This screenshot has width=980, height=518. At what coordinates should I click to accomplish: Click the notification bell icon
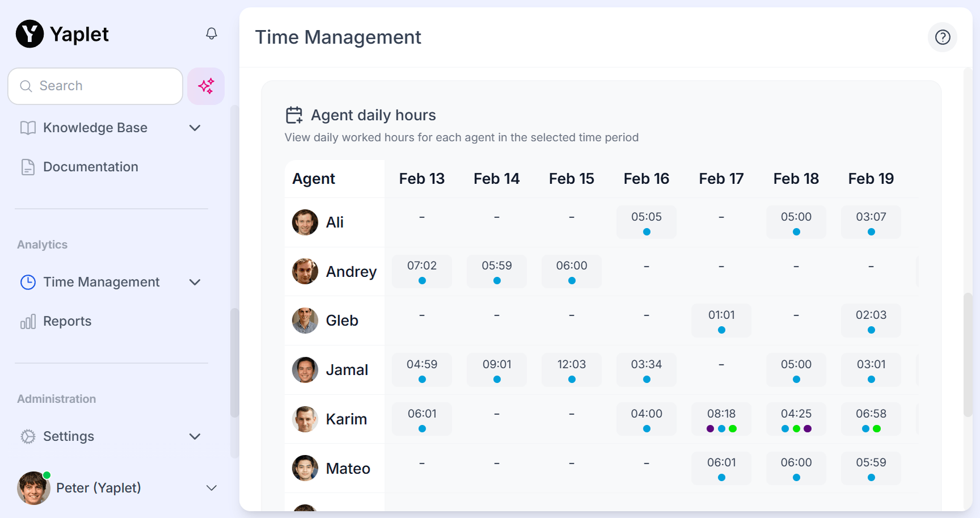211,34
